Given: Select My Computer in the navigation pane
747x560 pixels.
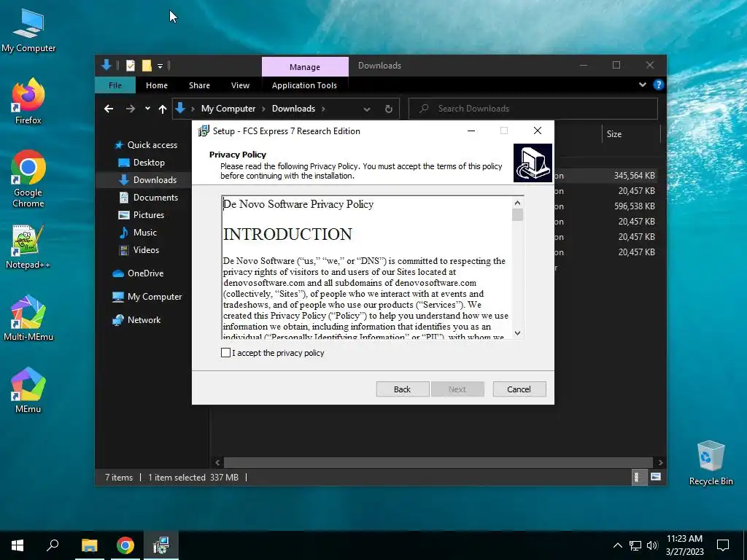Looking at the screenshot, I should [x=147, y=297].
